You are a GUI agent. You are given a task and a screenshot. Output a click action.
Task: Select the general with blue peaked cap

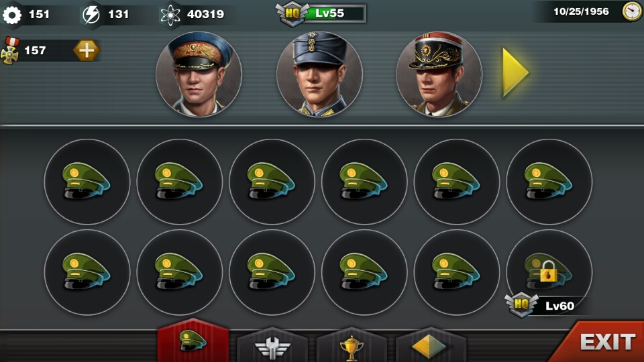[x=199, y=74]
